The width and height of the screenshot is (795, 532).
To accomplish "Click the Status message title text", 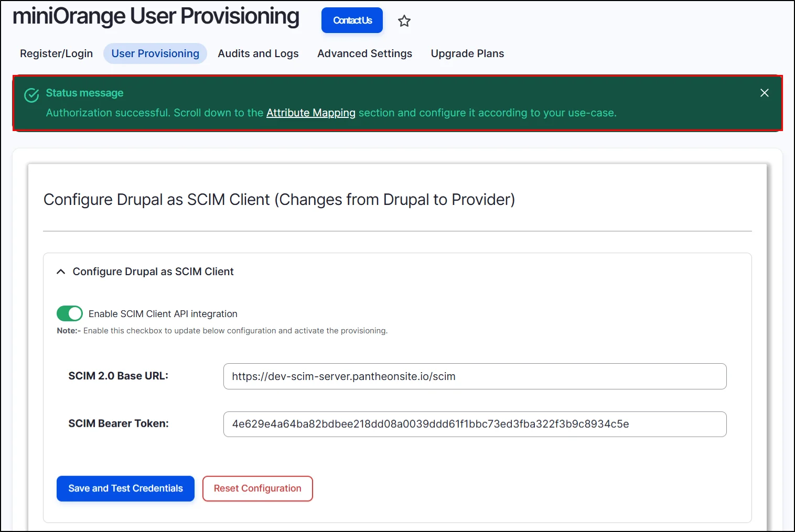I will (x=84, y=93).
